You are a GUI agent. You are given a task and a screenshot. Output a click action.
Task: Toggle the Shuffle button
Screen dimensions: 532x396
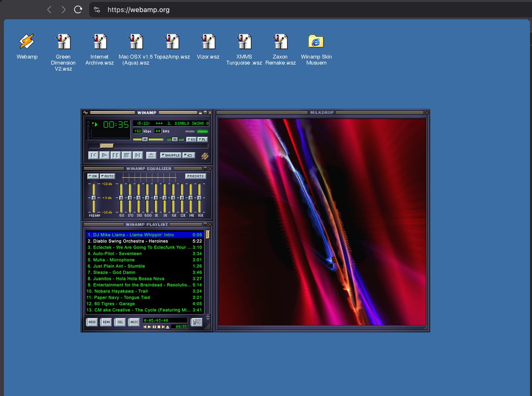pyautogui.click(x=171, y=155)
